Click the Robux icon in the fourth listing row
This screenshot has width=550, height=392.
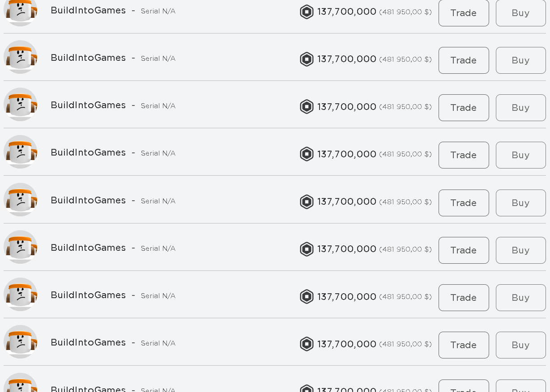pyautogui.click(x=307, y=154)
